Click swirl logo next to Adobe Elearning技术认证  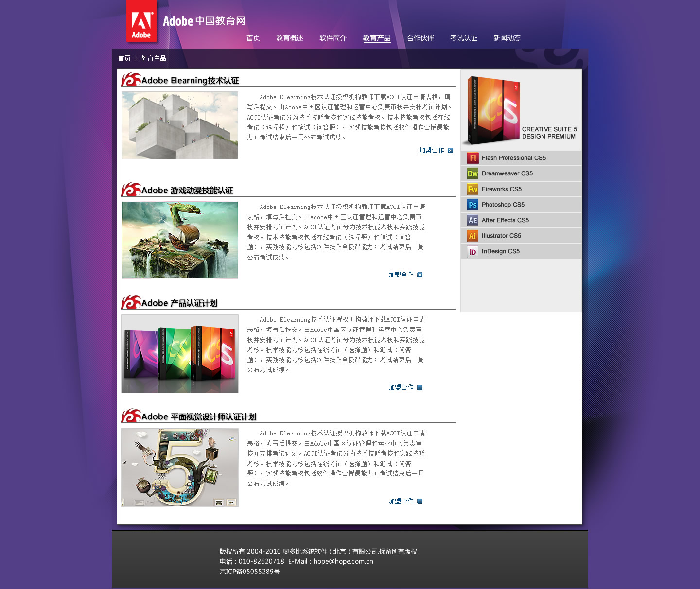coord(131,80)
